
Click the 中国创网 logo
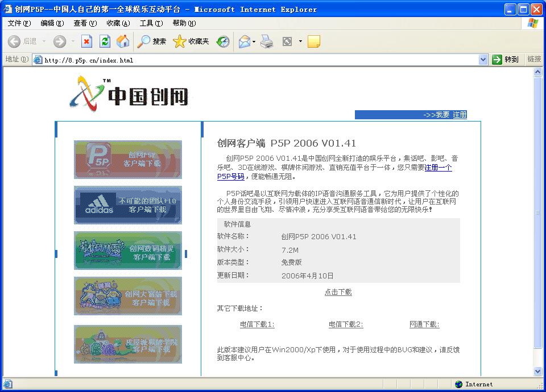tap(129, 94)
